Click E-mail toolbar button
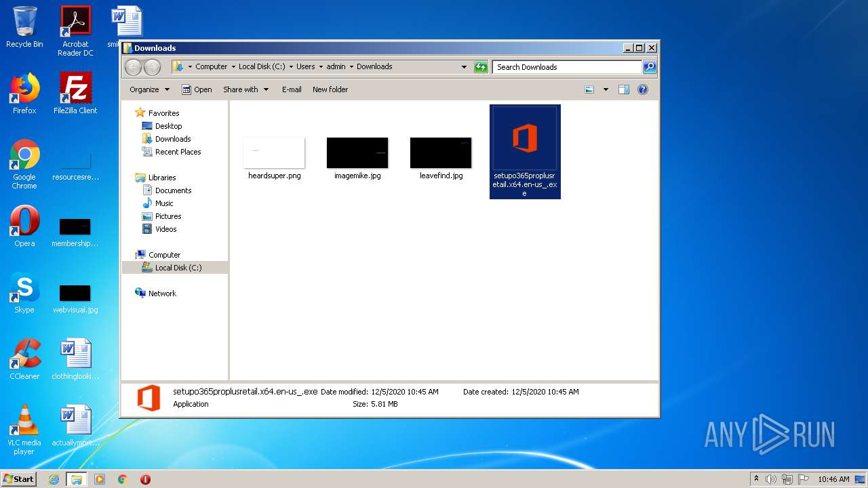Viewport: 868px width, 488px height. tap(292, 89)
